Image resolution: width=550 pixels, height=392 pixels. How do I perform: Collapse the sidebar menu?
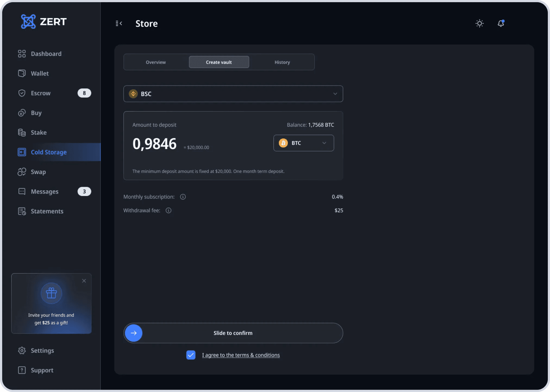click(x=119, y=23)
